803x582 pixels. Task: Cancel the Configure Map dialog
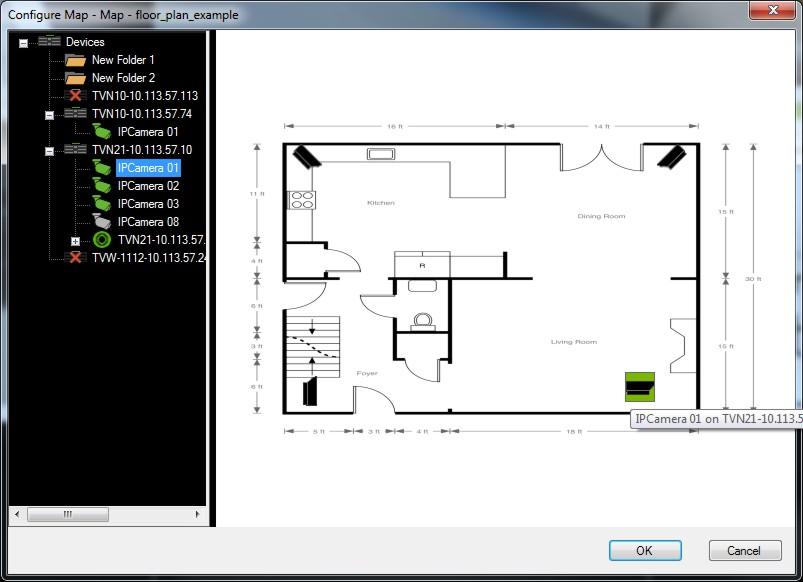pos(745,550)
